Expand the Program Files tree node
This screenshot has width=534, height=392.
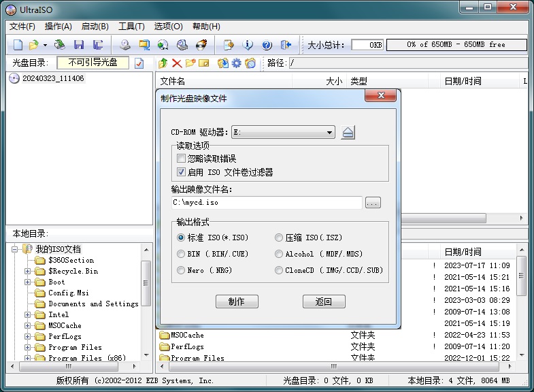click(x=28, y=347)
